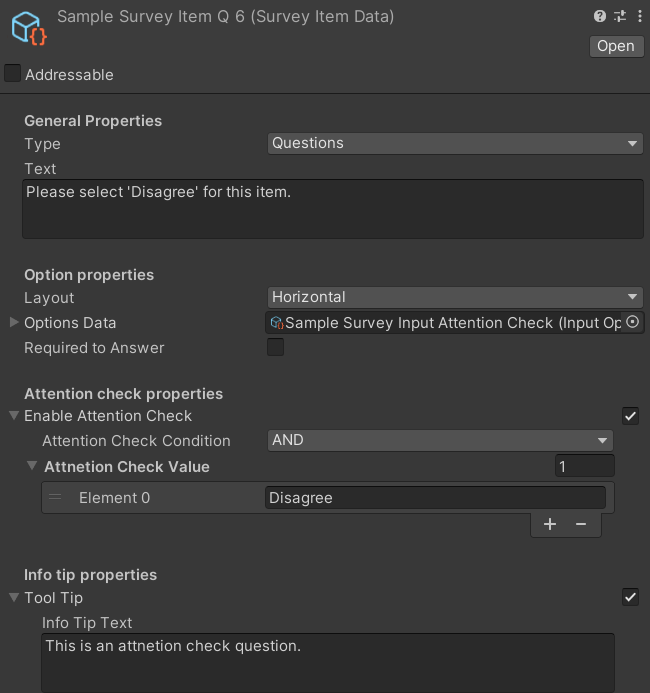Collapse the Tool Tip foldout arrow

point(14,598)
